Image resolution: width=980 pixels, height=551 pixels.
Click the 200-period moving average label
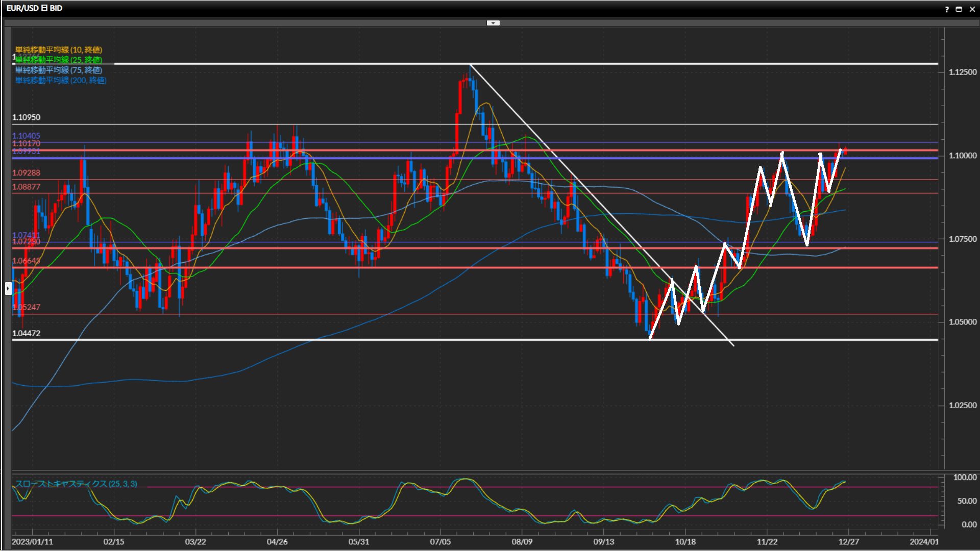pos(61,80)
